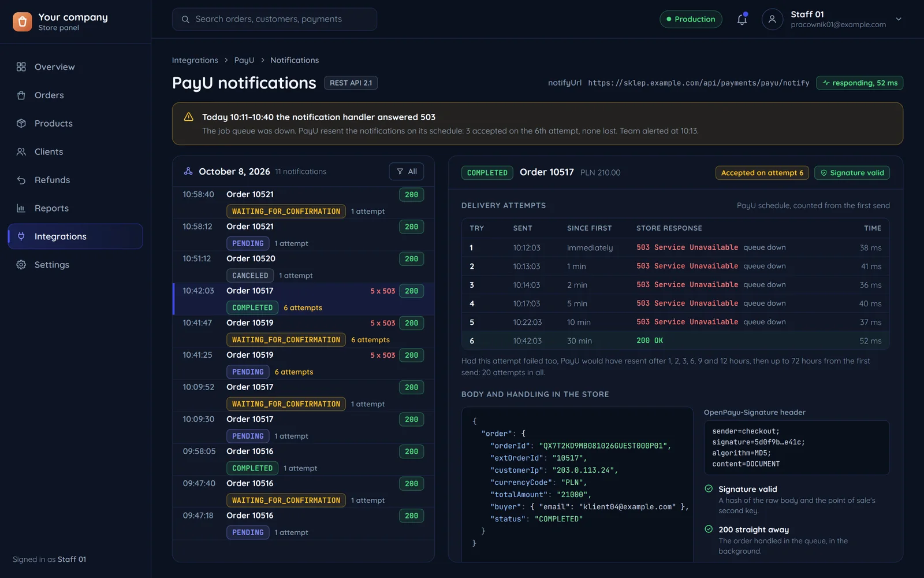This screenshot has width=924, height=578.
Task: Click the green check icon beside Signature valid text
Action: click(709, 488)
